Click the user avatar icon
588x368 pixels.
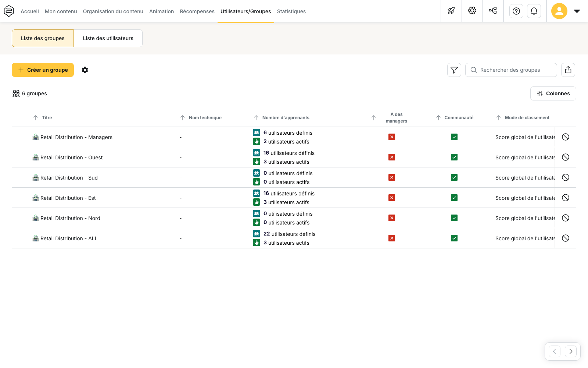point(559,11)
